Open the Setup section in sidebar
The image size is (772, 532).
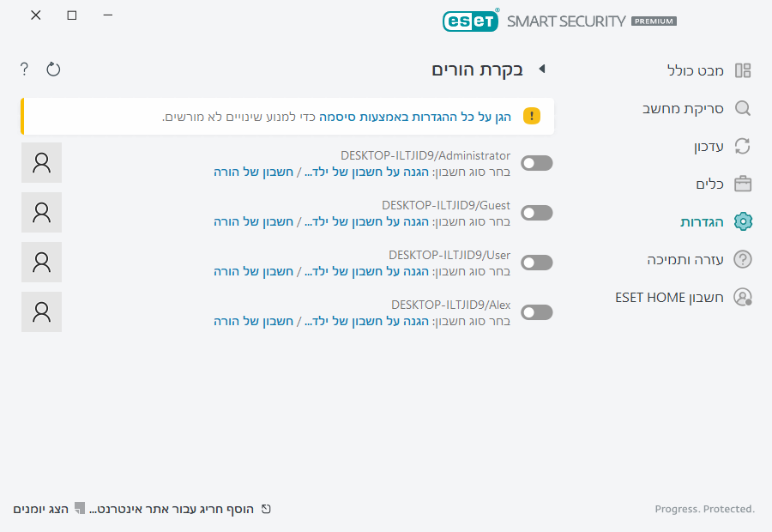tap(703, 221)
